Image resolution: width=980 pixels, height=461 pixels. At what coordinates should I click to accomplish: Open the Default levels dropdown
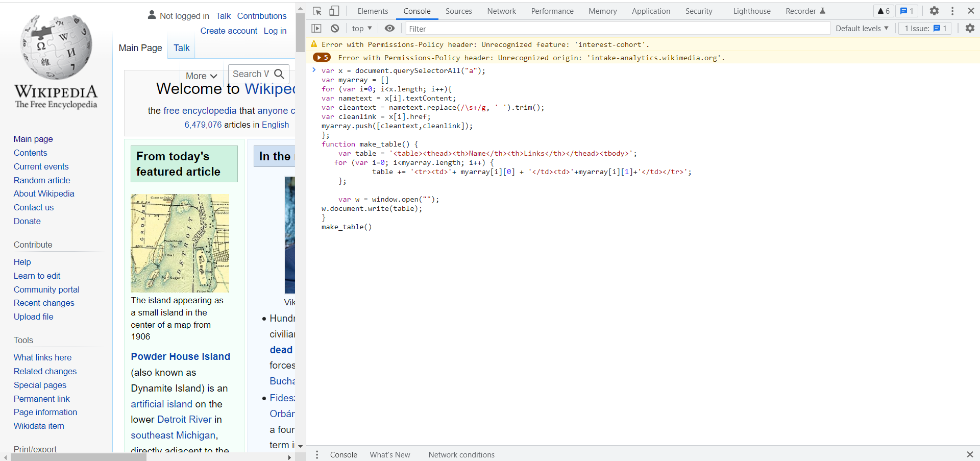click(862, 29)
